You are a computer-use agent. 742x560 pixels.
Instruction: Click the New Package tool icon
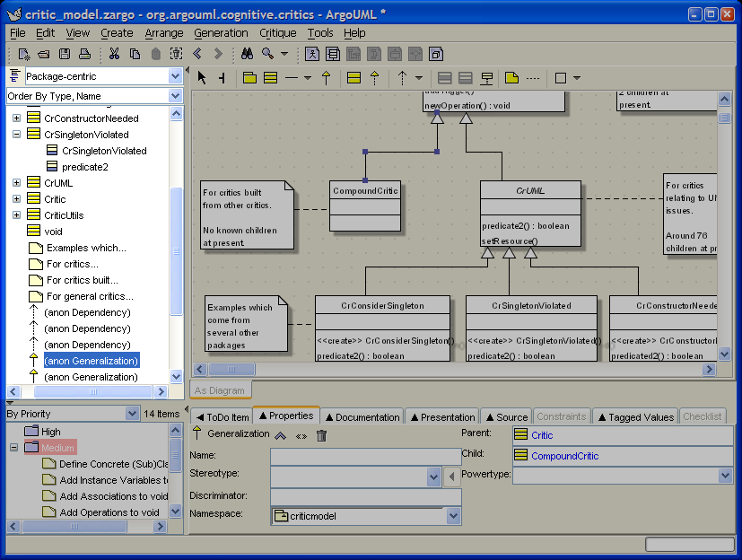(x=250, y=78)
